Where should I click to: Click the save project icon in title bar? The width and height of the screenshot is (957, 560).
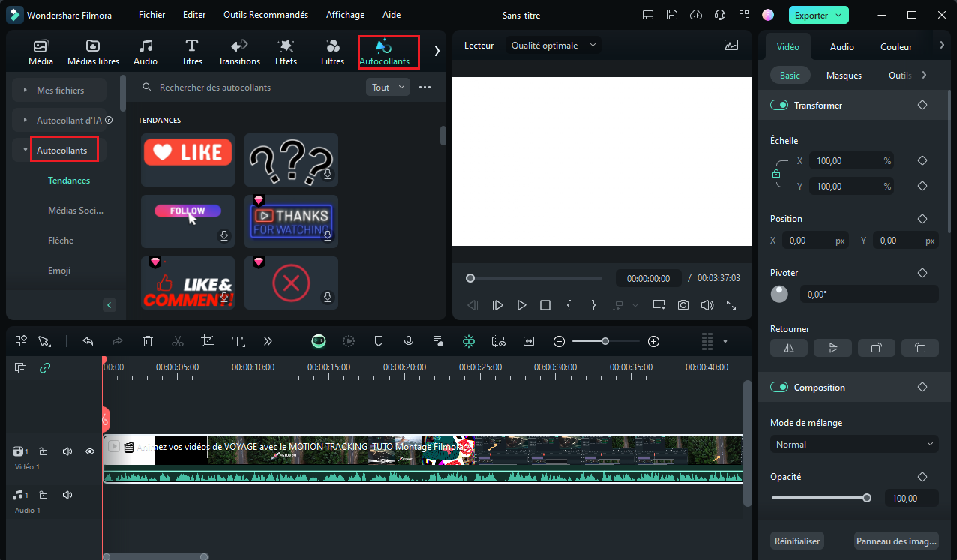point(672,15)
